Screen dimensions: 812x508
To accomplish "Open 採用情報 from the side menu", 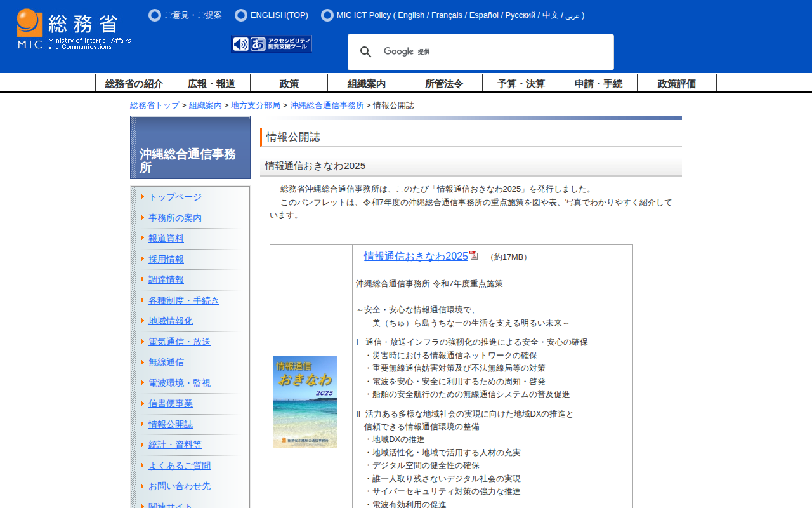I will (x=166, y=259).
